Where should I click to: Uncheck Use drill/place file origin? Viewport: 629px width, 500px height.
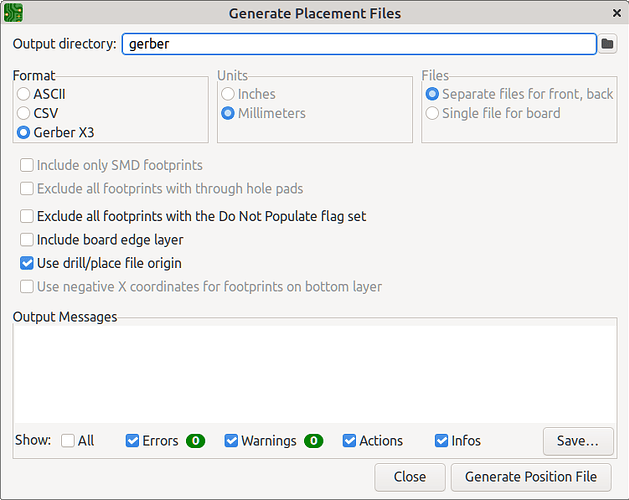[27, 264]
